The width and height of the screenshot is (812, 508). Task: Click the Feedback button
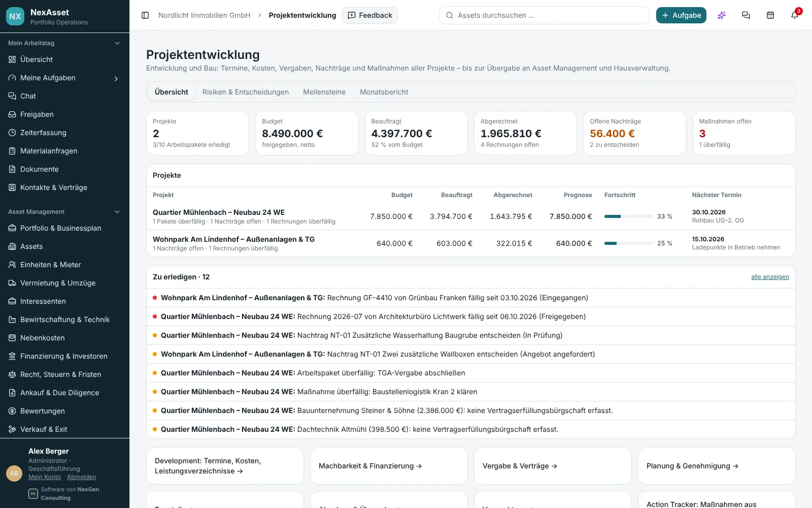pos(370,15)
